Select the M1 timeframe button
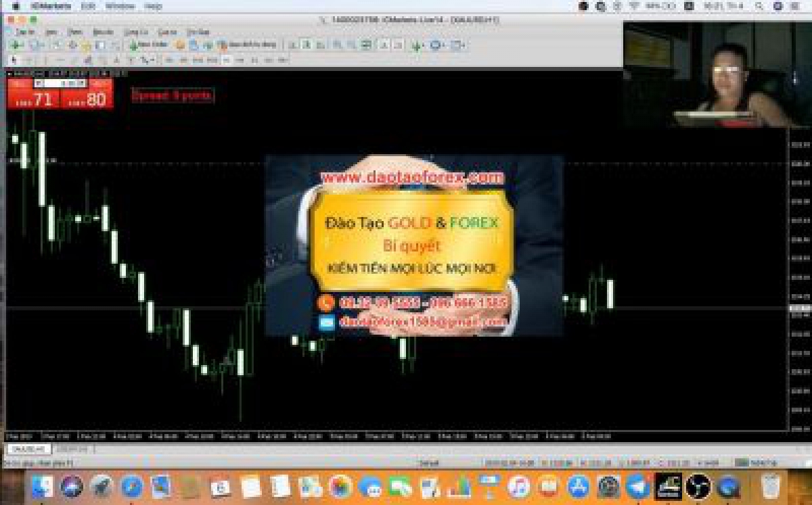 click(x=169, y=60)
